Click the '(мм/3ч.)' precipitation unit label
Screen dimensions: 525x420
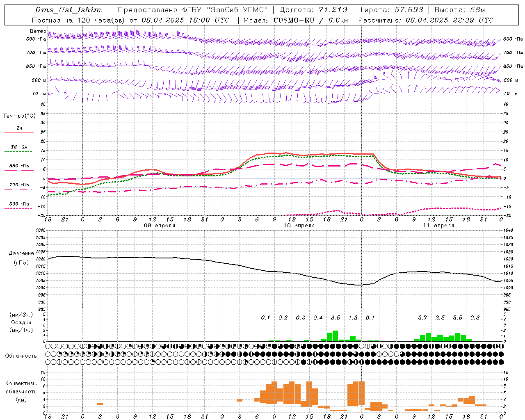pyautogui.click(x=21, y=315)
